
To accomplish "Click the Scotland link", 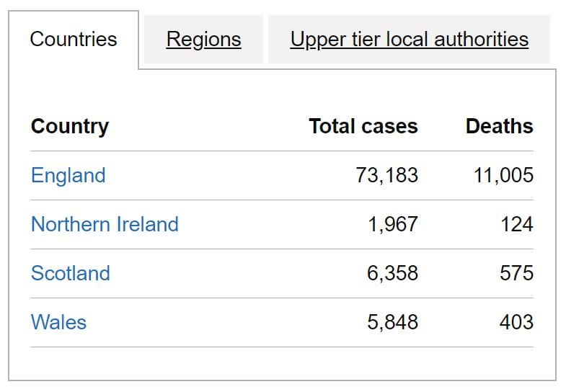I will (71, 273).
